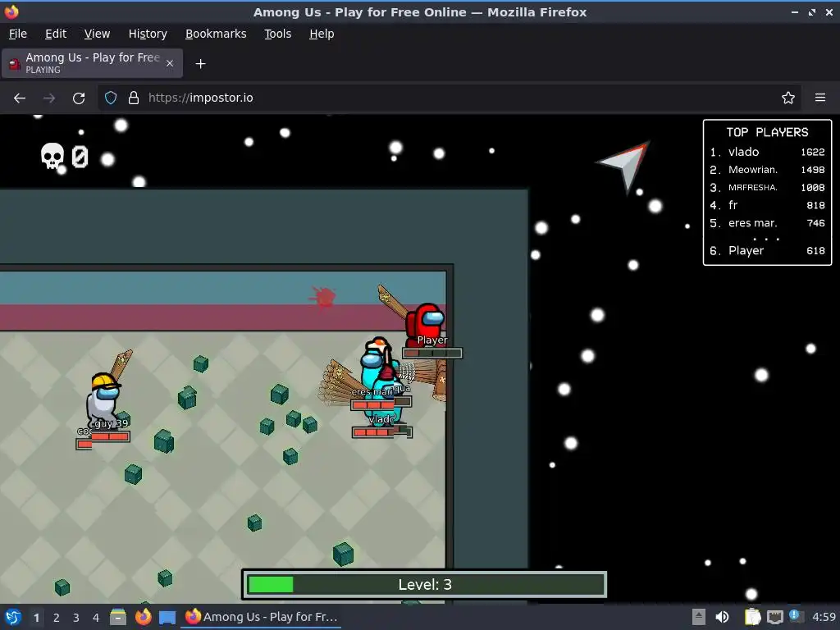Click the blue show desktop icon

167,617
